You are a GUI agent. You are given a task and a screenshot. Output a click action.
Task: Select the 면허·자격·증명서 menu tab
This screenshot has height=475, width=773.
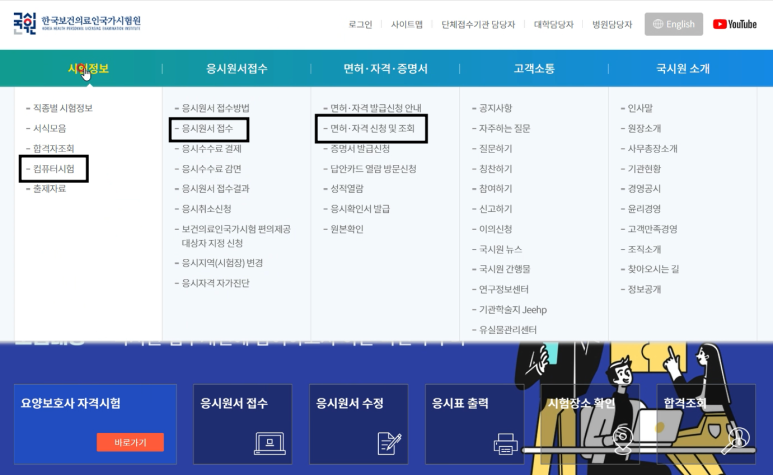tap(385, 68)
